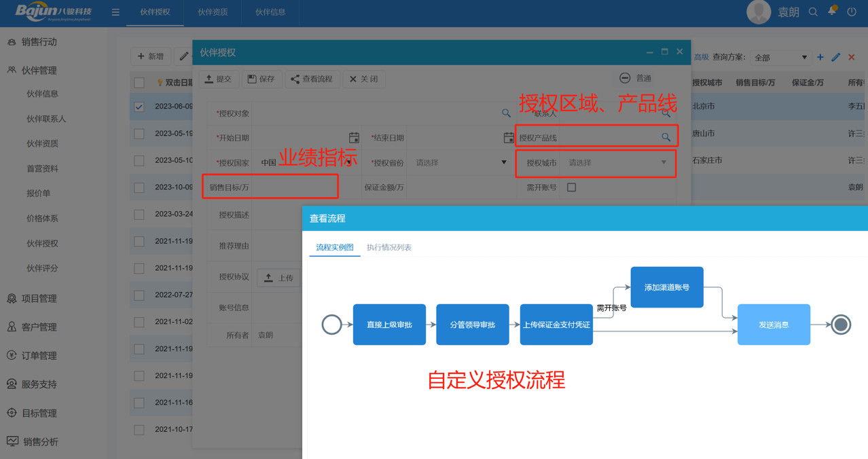This screenshot has height=459, width=868.
Task: Open the notifications bell icon
Action: [831, 12]
